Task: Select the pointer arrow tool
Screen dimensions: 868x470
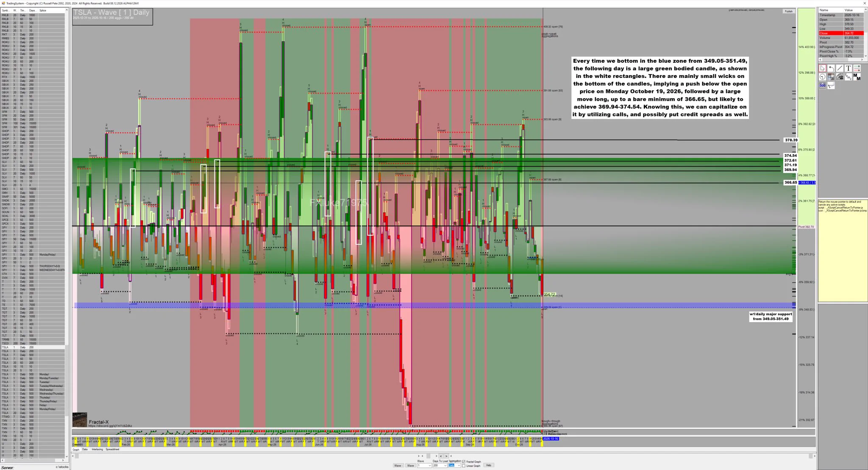Action: coord(822,68)
